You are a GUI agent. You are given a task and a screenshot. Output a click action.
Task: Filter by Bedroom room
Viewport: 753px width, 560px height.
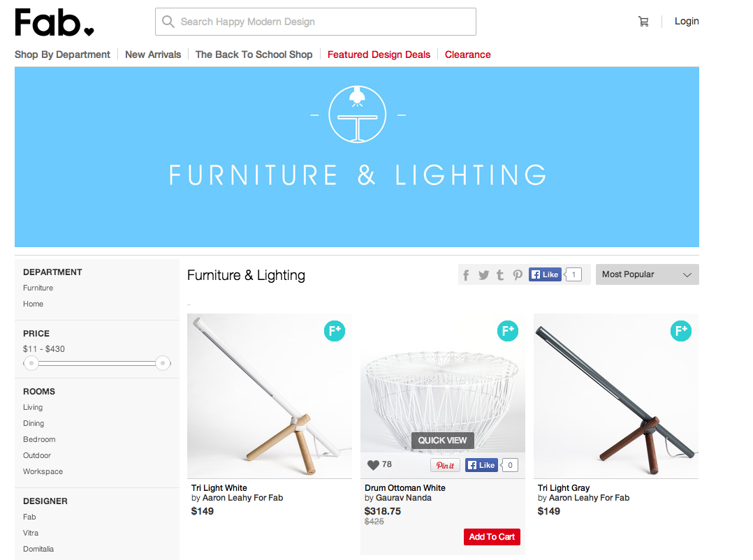(39, 440)
